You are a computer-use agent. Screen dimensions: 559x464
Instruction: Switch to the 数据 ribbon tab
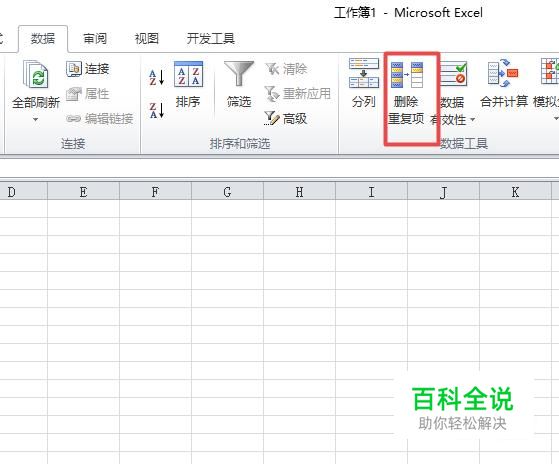[x=43, y=38]
